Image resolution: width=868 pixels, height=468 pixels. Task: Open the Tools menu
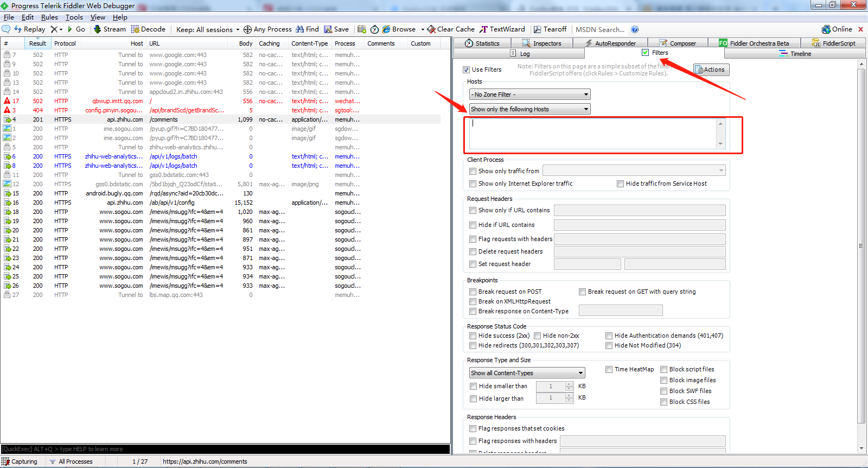(x=74, y=17)
